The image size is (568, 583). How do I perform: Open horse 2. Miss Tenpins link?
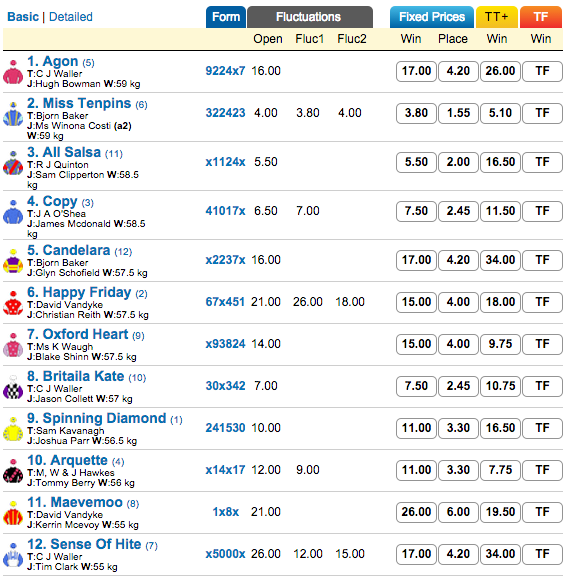(79, 103)
